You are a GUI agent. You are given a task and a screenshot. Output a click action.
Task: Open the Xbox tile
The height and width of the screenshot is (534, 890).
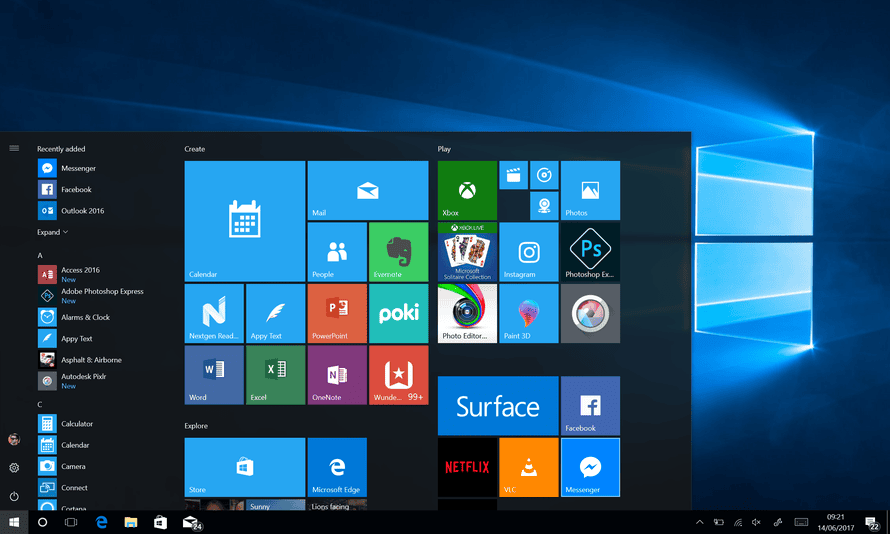click(467, 190)
